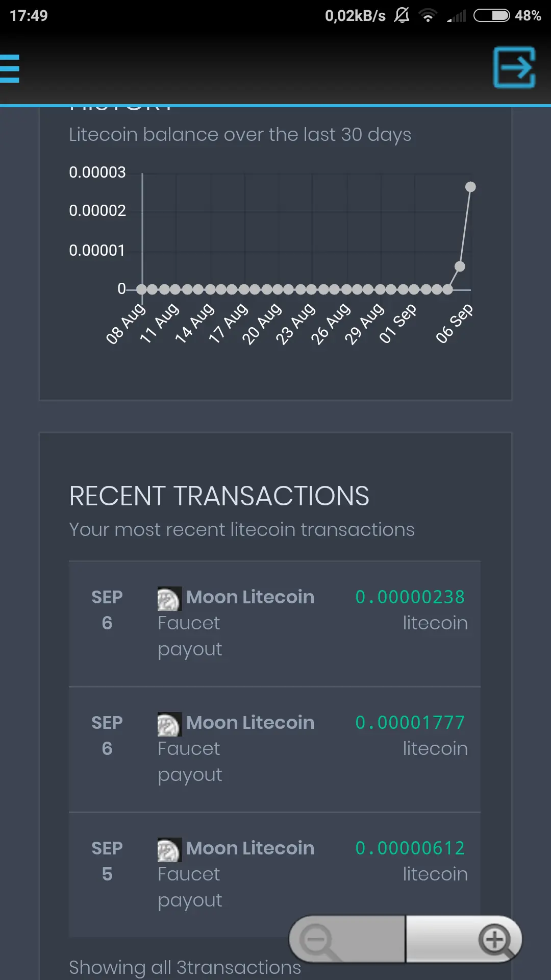Open the first Moon Litecoin transaction link
This screenshot has width=551, height=980.
[250, 597]
